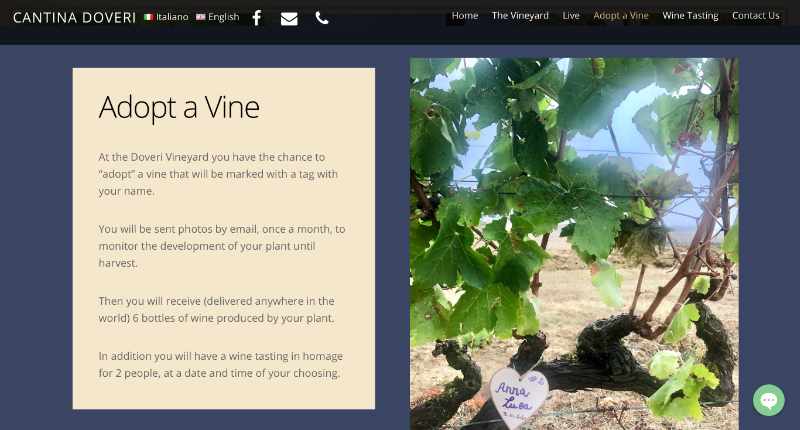Go to Contact Us page
This screenshot has width=800, height=430.
[x=756, y=16]
